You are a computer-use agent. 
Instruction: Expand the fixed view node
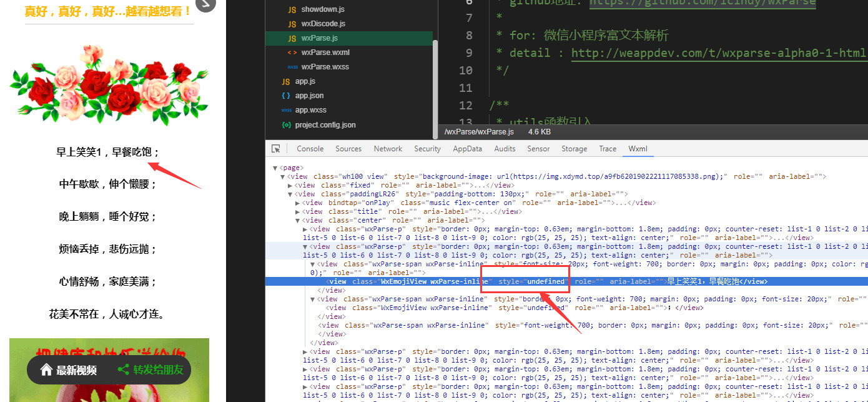pos(290,186)
